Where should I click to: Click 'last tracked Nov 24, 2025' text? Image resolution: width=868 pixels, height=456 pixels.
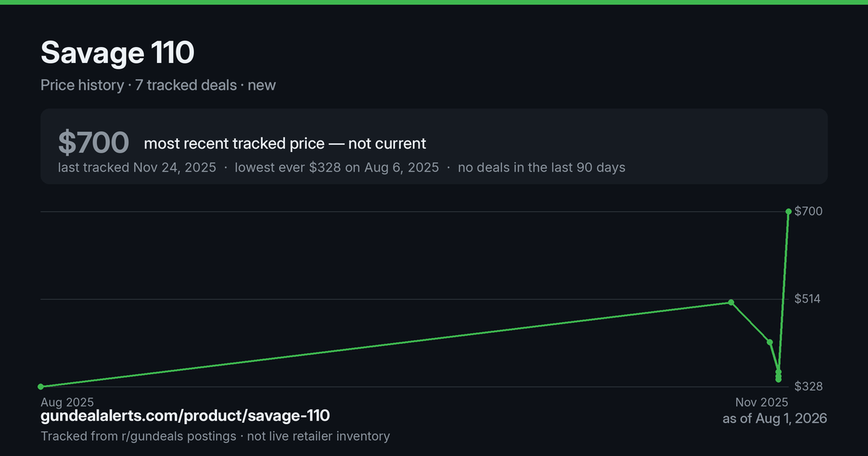tap(137, 167)
